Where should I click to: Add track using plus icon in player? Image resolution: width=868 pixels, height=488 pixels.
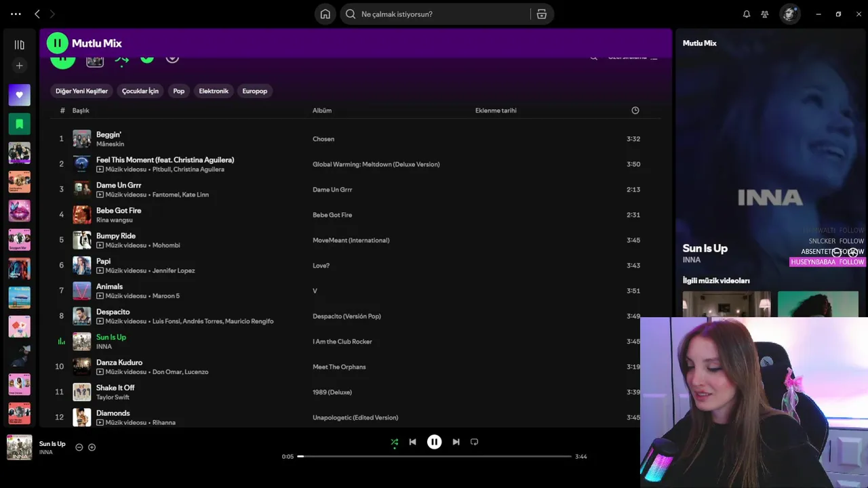click(92, 447)
